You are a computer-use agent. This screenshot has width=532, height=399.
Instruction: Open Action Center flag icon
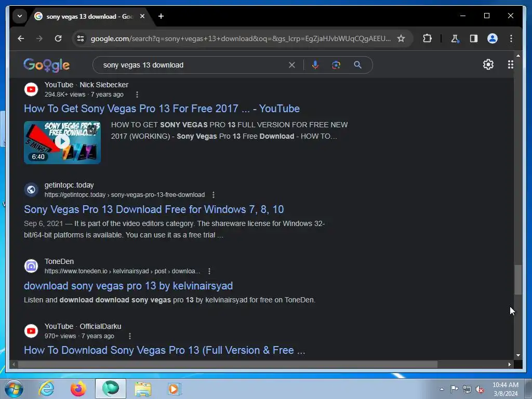[454, 389]
